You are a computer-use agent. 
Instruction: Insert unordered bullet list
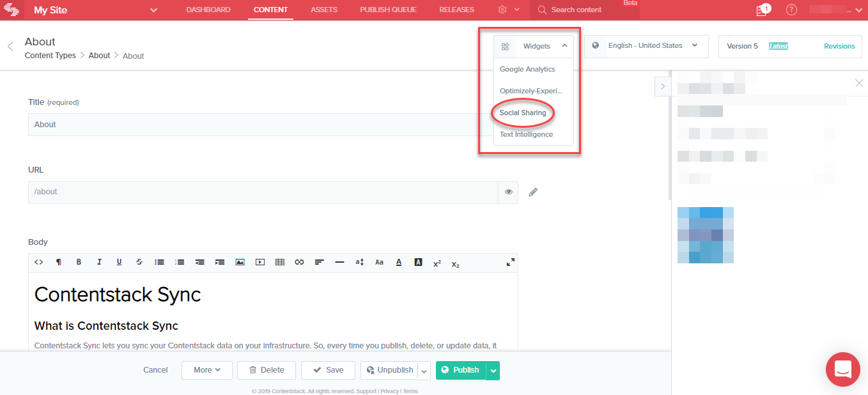click(160, 262)
